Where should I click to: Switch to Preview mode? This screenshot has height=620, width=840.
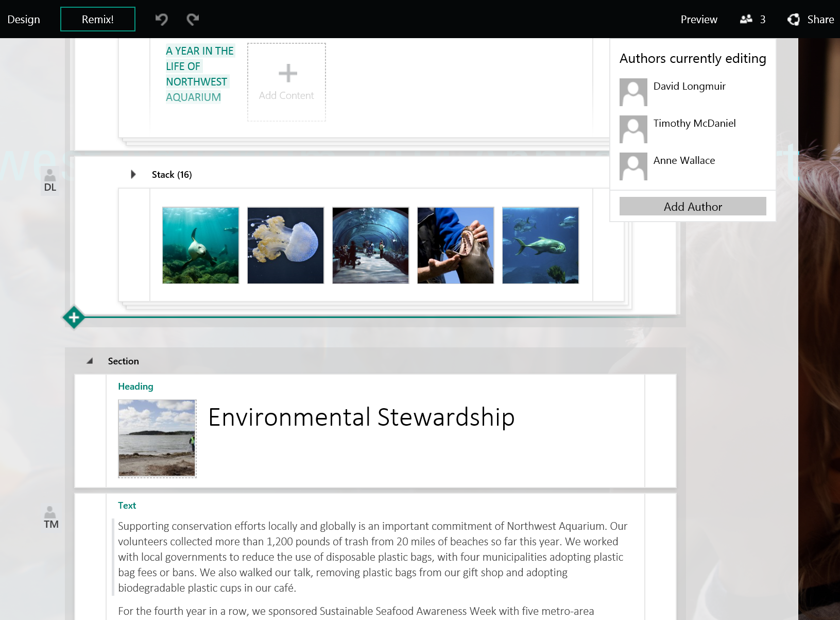tap(698, 19)
